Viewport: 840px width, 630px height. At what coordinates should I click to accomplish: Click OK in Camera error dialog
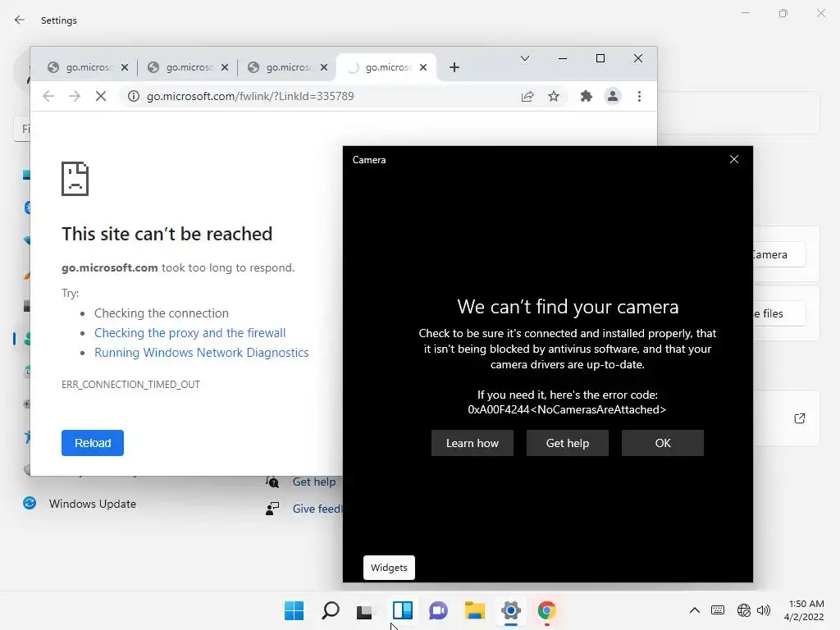click(x=663, y=443)
